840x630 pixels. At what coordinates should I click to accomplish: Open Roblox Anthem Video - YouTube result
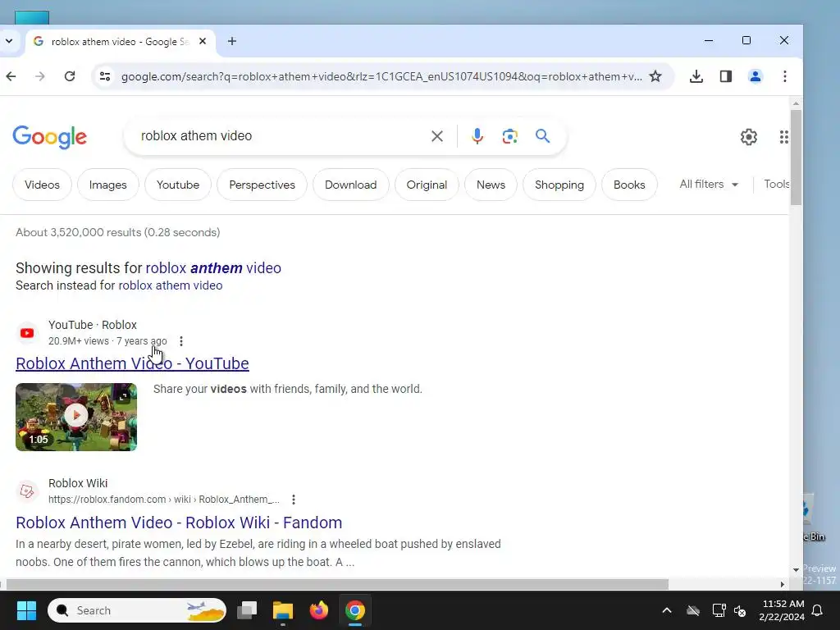coord(132,363)
